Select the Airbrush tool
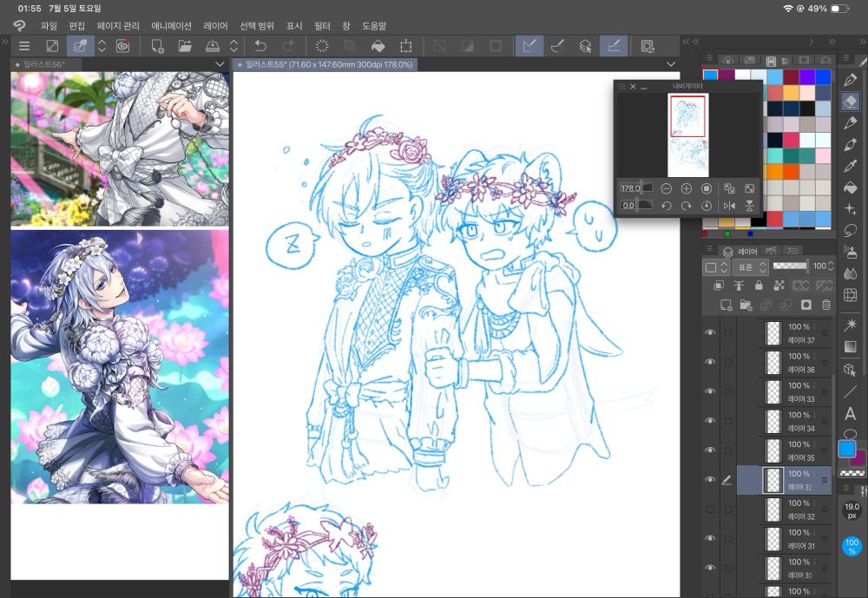 851,252
